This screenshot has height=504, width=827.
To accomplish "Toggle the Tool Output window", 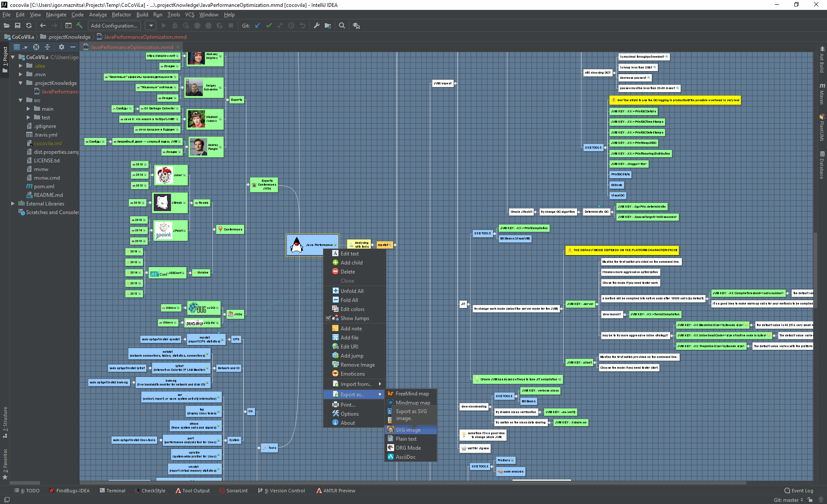I will 193,491.
